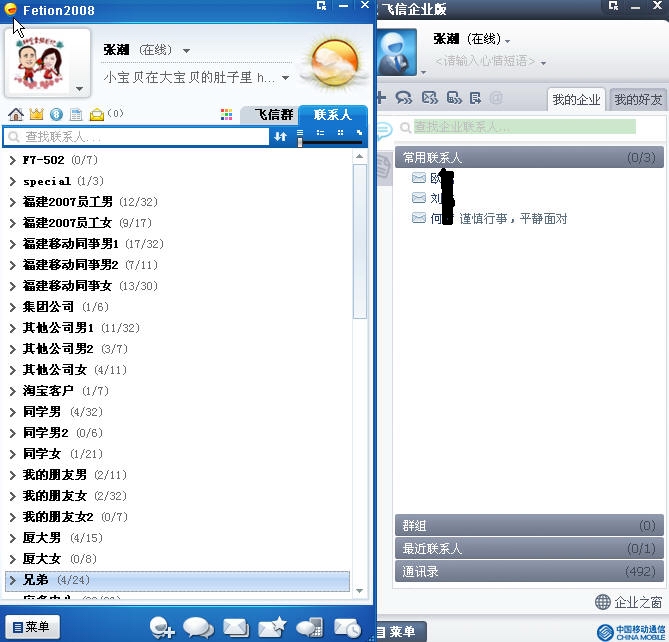Expand the 淘宝客户 group
The image size is (669, 642).
coord(12,391)
